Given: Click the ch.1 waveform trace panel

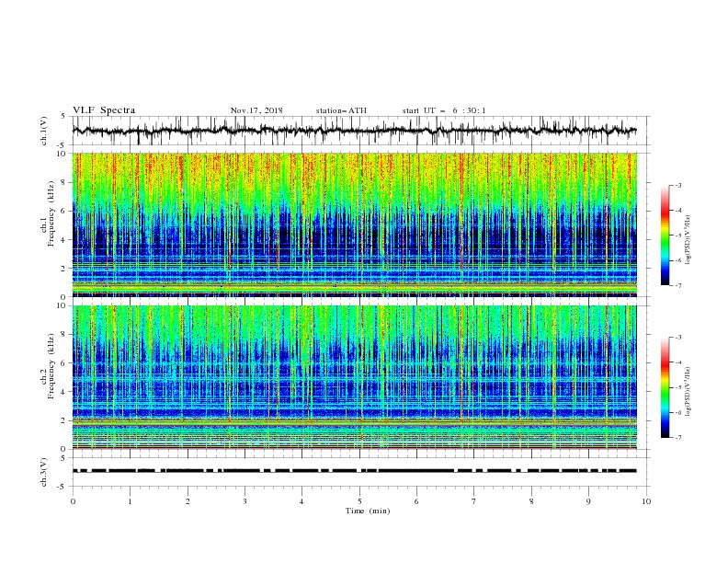Looking at the screenshot, I should [360, 131].
